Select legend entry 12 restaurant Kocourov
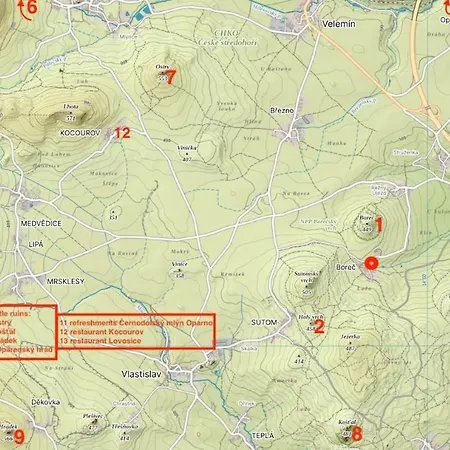The image size is (450, 450). pyautogui.click(x=102, y=332)
